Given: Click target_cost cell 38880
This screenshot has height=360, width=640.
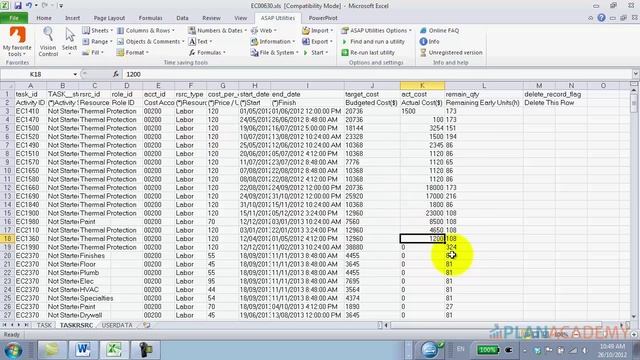Looking at the screenshot, I should (372, 247).
